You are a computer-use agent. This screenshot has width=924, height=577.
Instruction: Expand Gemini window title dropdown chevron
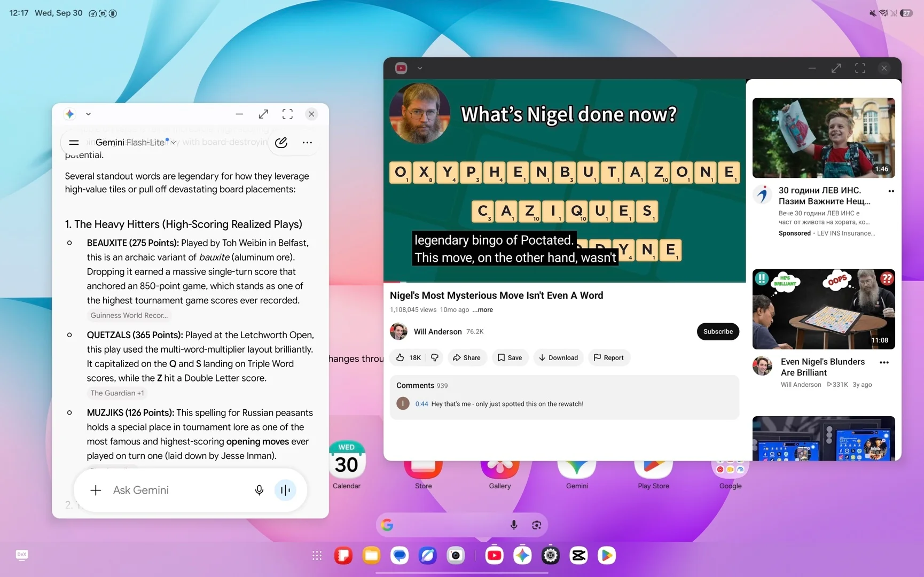pyautogui.click(x=89, y=114)
